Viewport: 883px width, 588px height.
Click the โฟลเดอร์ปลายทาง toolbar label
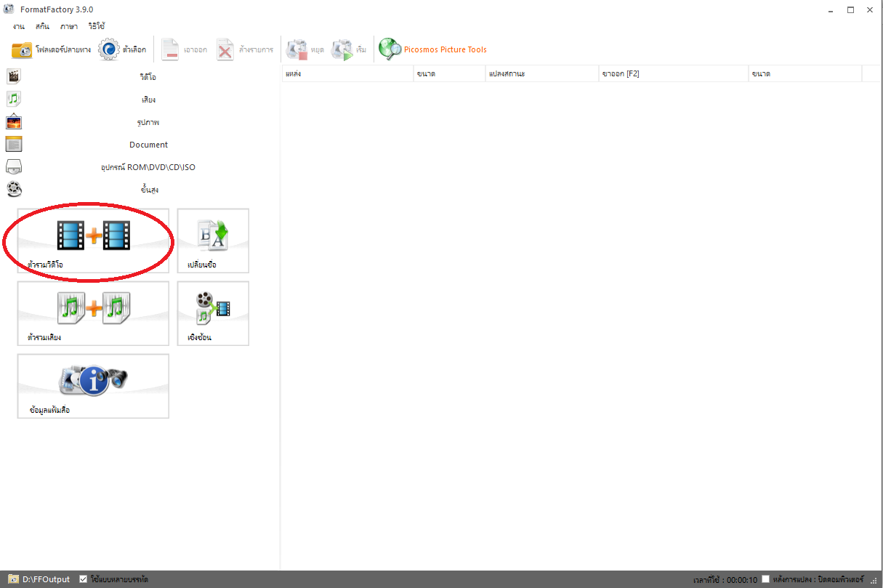pos(63,50)
